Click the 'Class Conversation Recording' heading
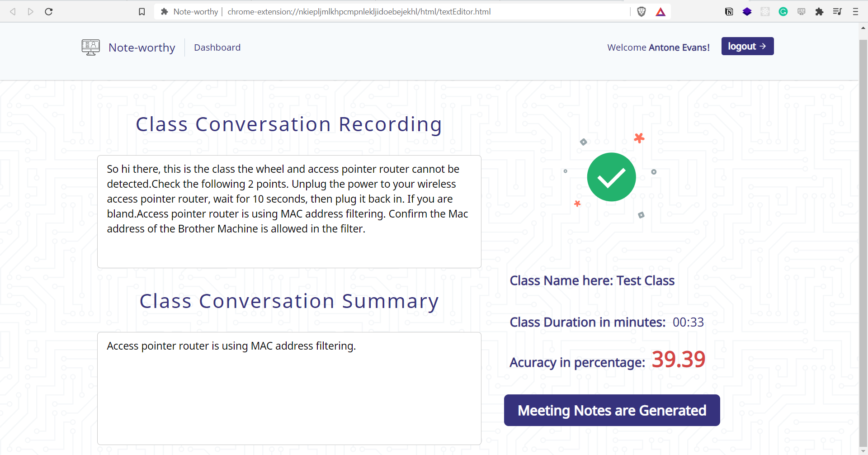868x455 pixels. [x=289, y=124]
